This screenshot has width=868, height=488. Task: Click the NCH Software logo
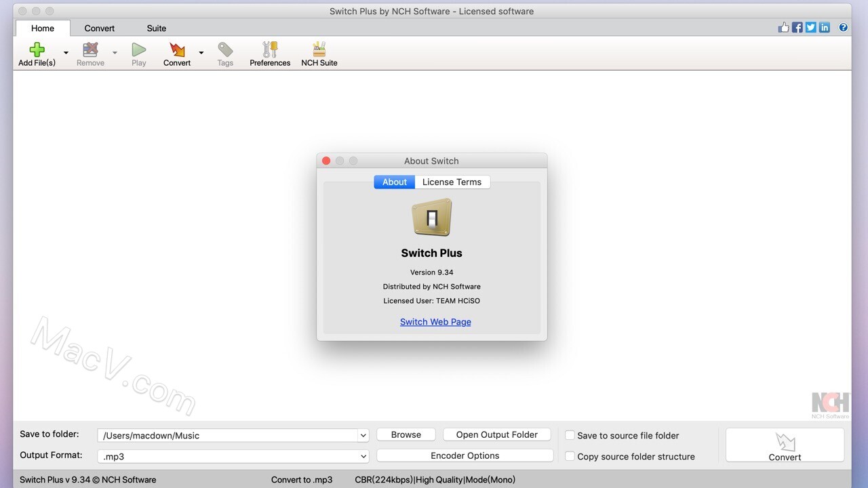coord(831,405)
